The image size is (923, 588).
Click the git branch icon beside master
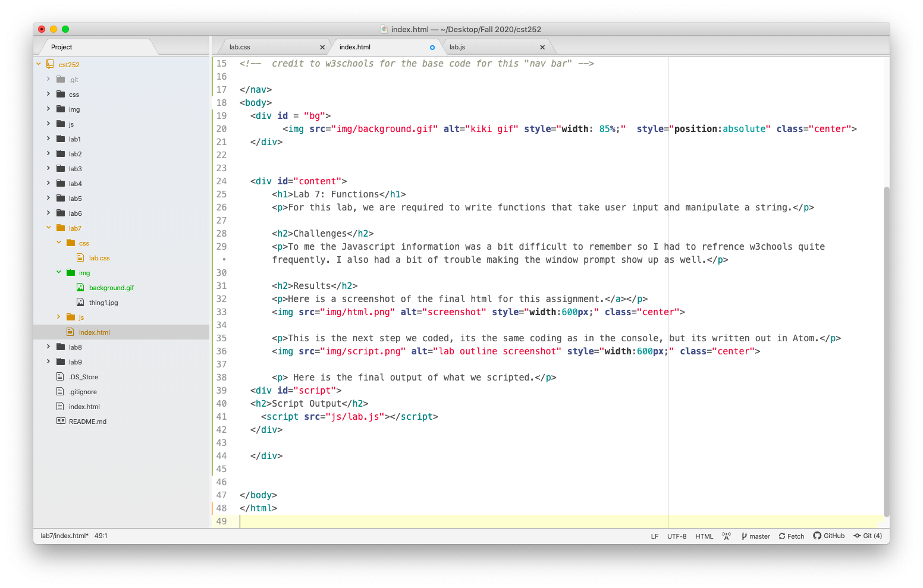pos(744,536)
